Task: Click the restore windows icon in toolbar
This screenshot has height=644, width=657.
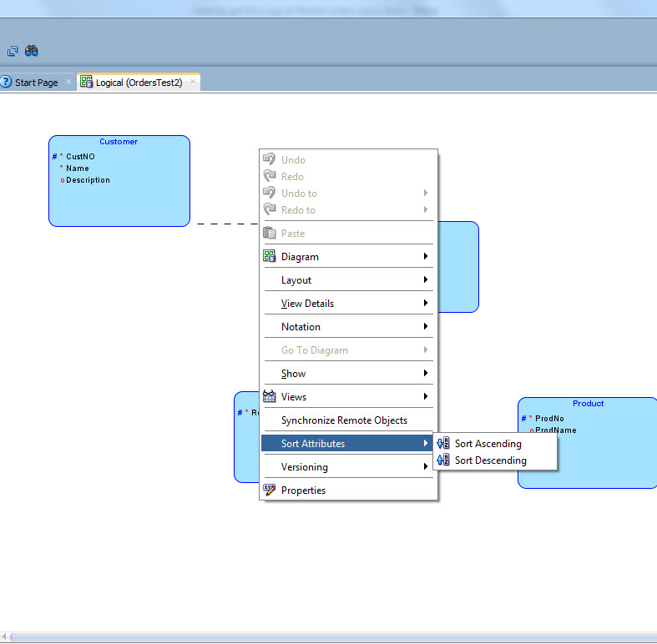Action: coord(13,51)
